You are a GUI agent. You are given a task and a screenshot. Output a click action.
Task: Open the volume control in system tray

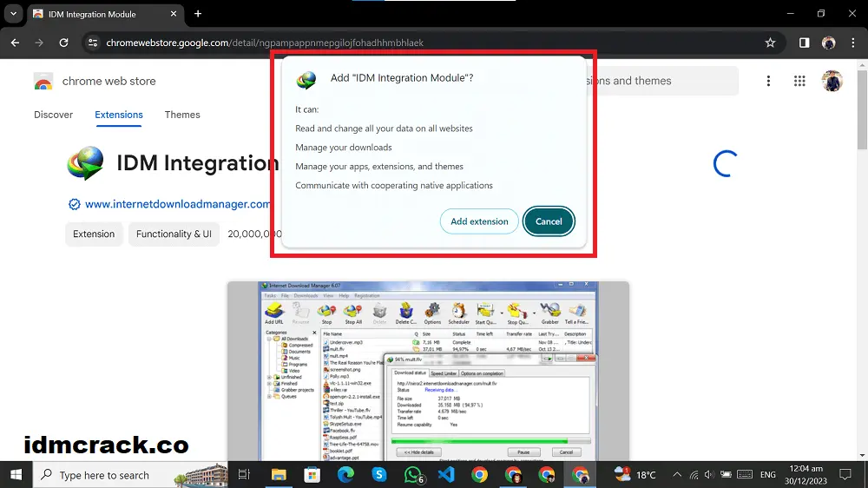point(709,475)
